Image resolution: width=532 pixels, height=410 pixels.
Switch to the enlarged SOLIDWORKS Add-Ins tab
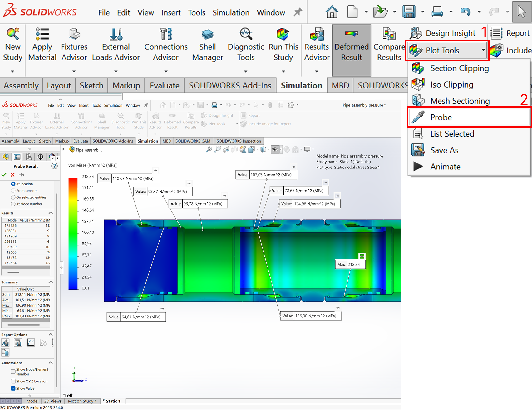(230, 85)
